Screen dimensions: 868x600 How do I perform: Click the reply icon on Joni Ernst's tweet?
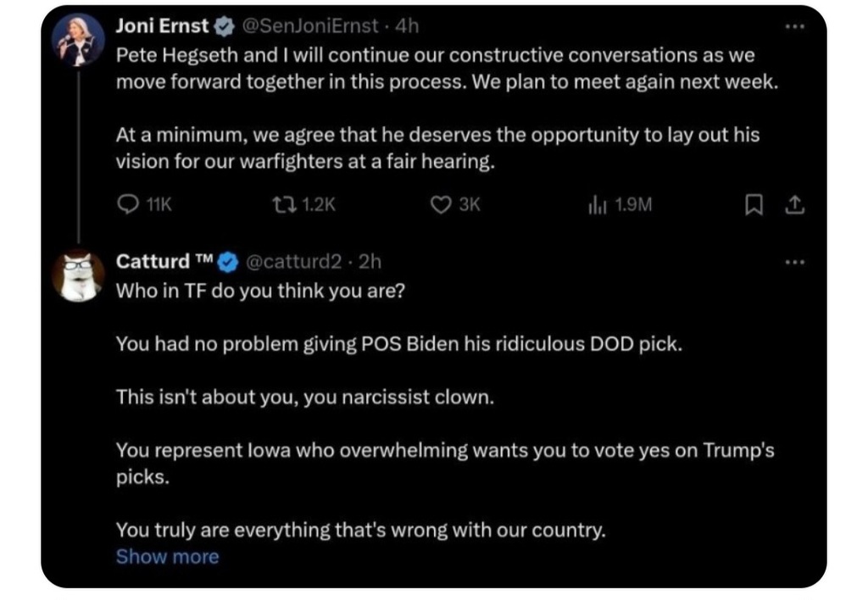127,204
